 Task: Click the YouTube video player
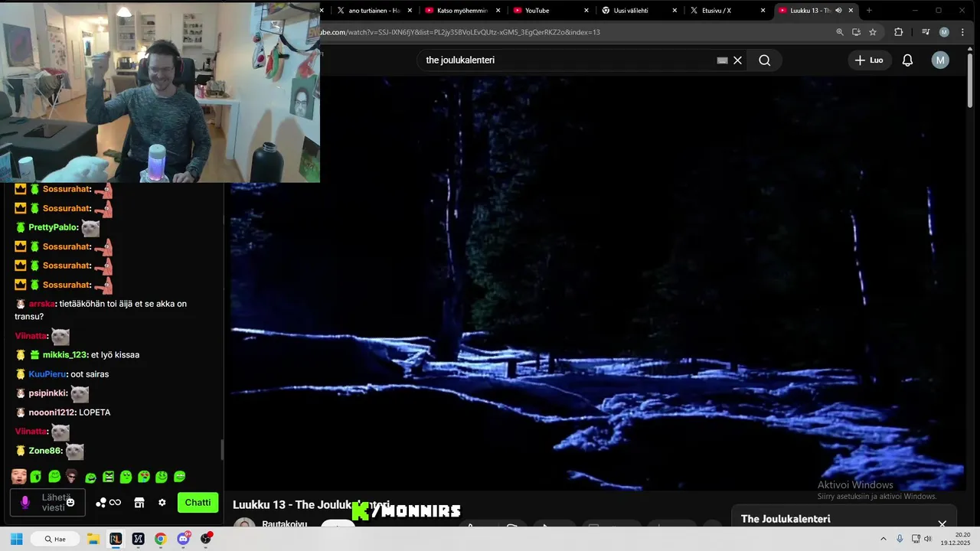pyautogui.click(x=597, y=283)
